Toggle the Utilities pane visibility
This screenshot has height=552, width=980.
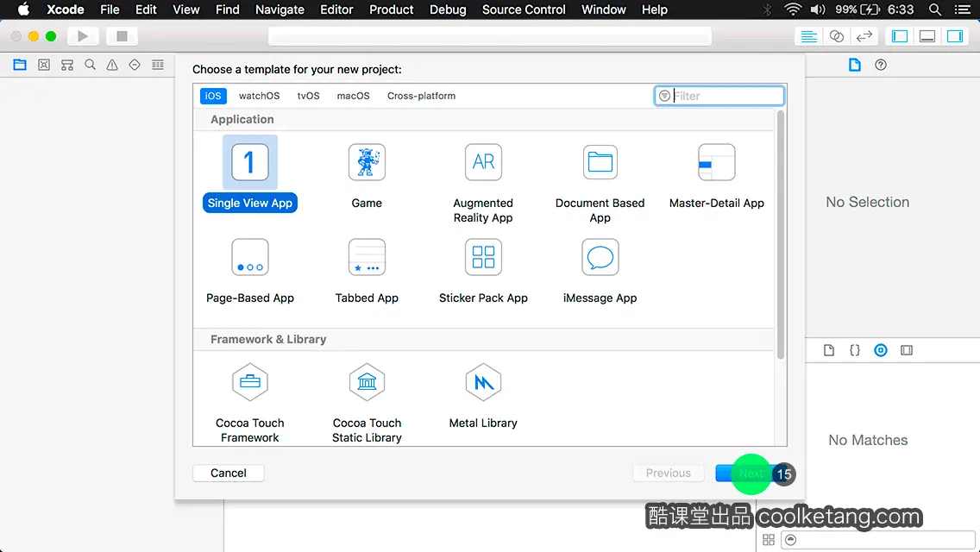[955, 36]
